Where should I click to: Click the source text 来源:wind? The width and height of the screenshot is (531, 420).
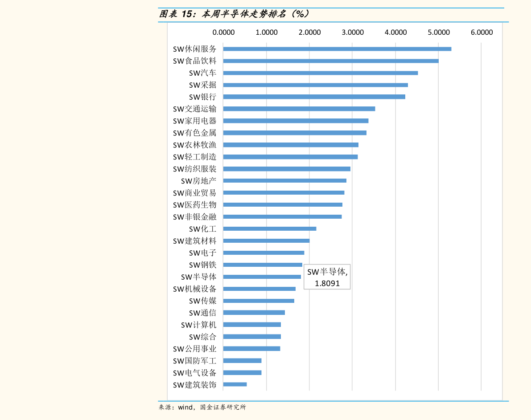202,407
